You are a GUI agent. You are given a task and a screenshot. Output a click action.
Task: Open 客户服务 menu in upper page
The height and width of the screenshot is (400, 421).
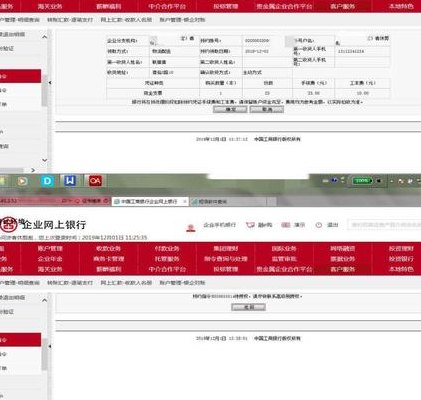coord(343,6)
